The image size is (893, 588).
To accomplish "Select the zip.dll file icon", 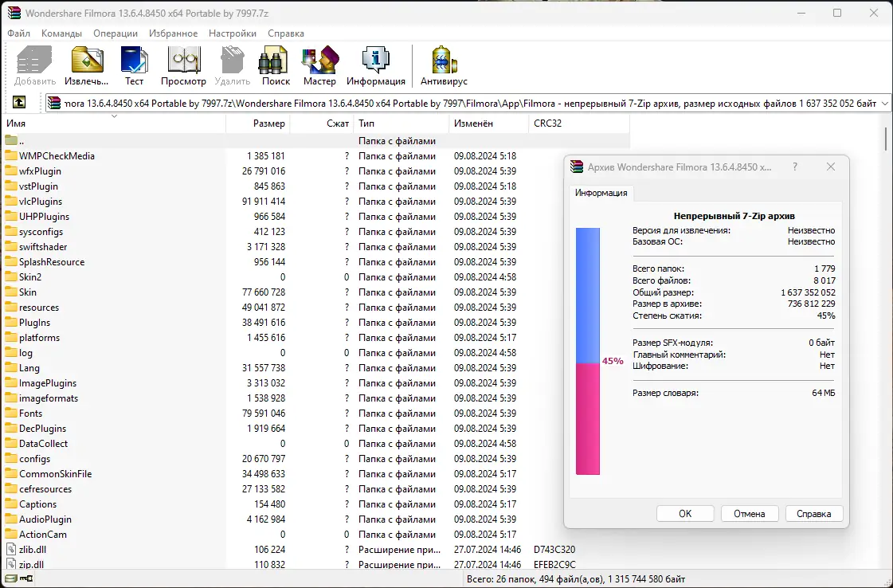I will coord(11,564).
